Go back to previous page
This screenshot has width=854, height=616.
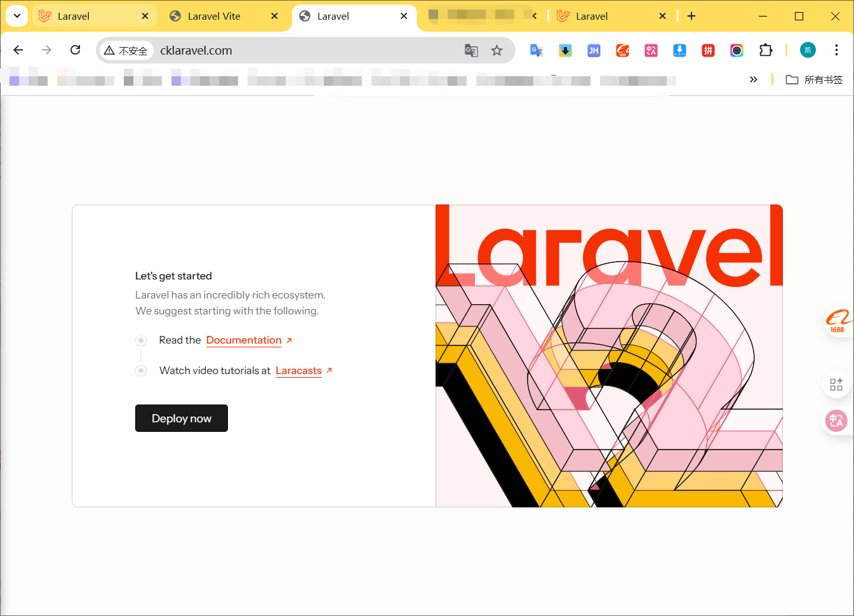18,50
